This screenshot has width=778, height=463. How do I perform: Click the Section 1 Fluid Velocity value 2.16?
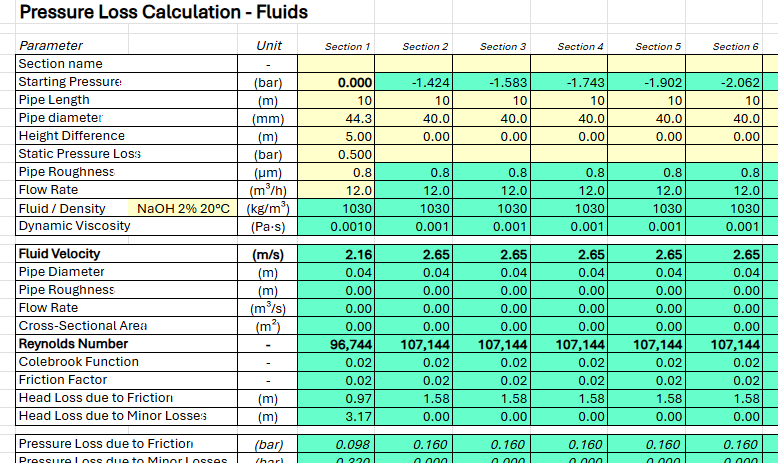335,254
